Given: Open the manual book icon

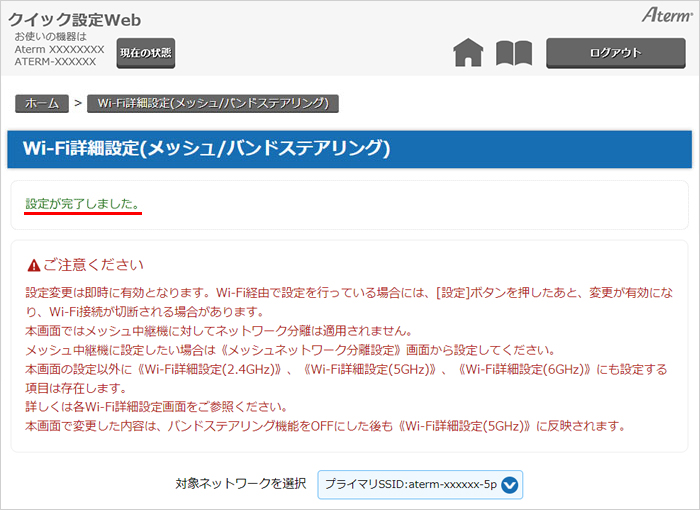Looking at the screenshot, I should click(x=514, y=53).
